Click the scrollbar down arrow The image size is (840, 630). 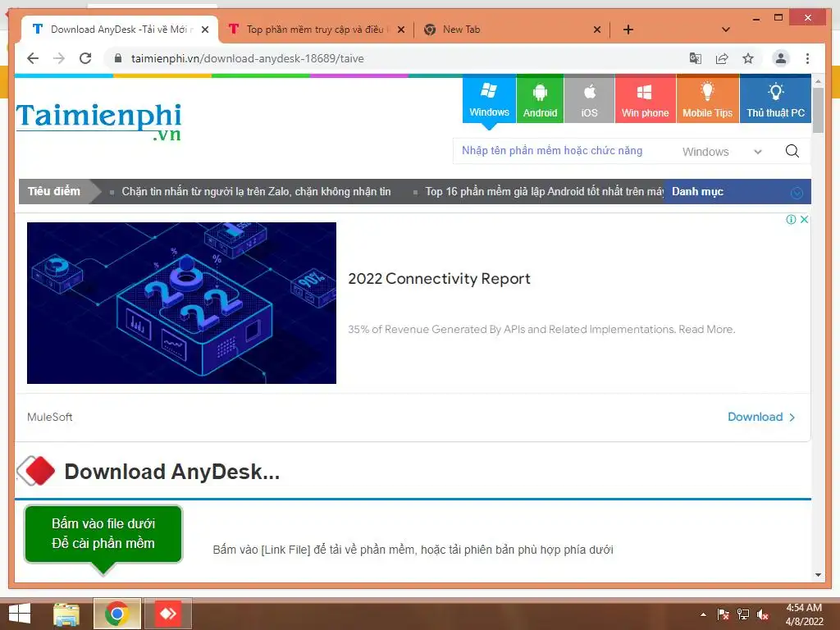pyautogui.click(x=818, y=575)
